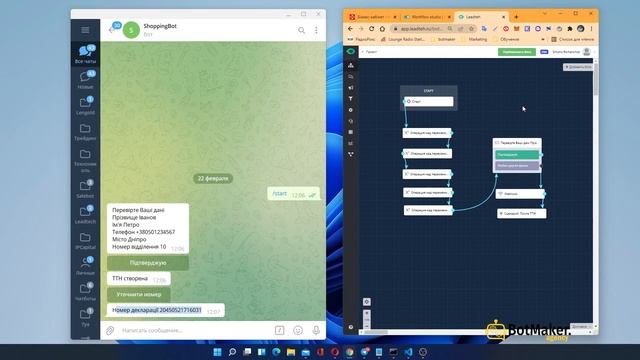The width and height of the screenshot is (640, 360).
Task: Click the Chrome address bar
Action: (x=422, y=29)
